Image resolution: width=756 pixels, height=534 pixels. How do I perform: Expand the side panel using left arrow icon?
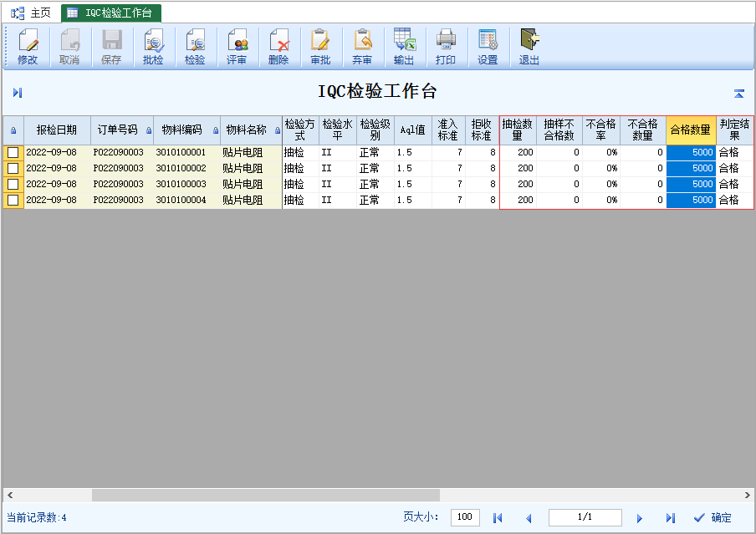tap(18, 93)
